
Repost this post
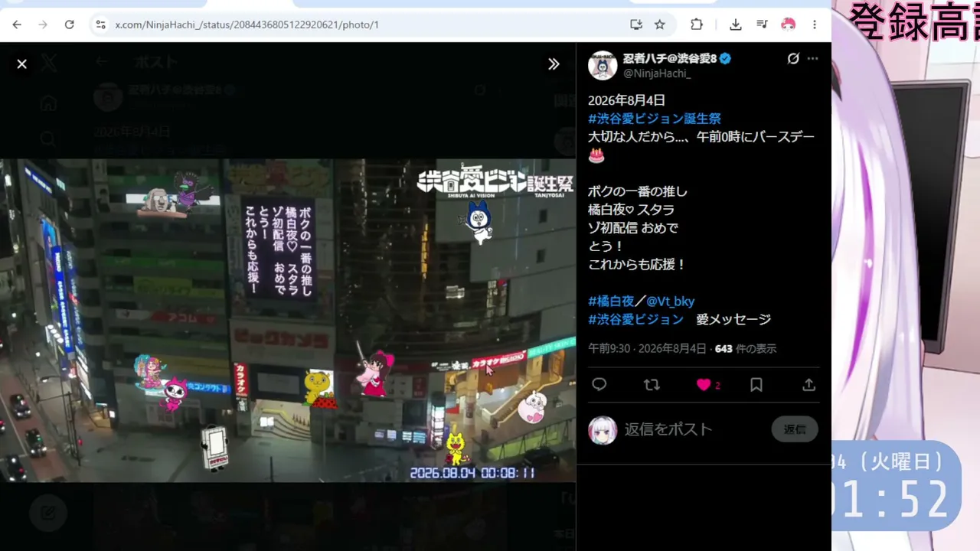(652, 385)
